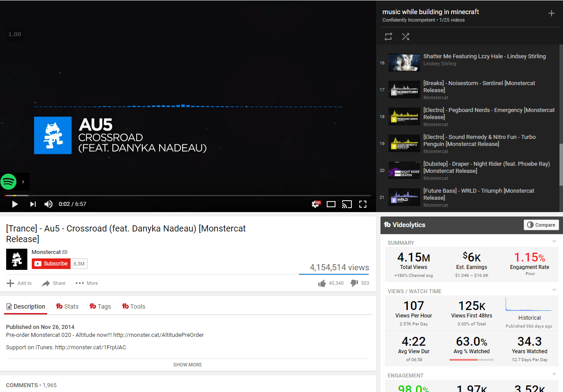563x392 pixels.
Task: Open Shatter Me Lindsey Stirling thumbnail
Action: pyautogui.click(x=404, y=63)
